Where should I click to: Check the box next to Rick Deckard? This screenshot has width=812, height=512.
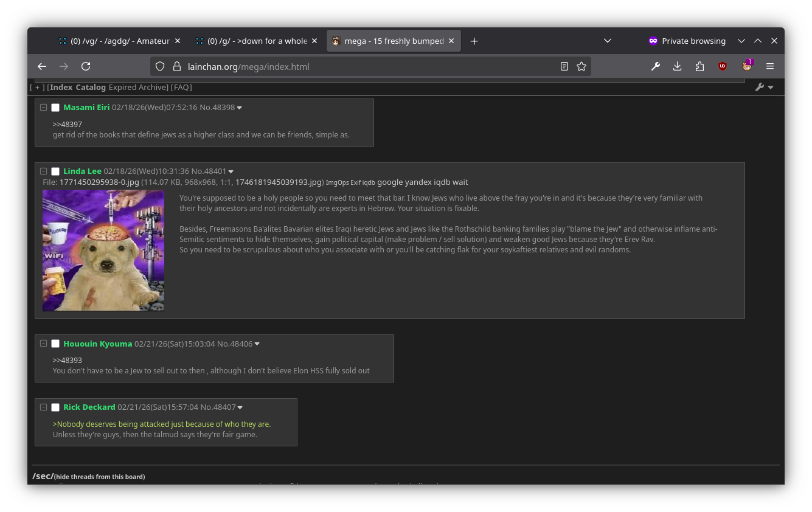pos(55,407)
